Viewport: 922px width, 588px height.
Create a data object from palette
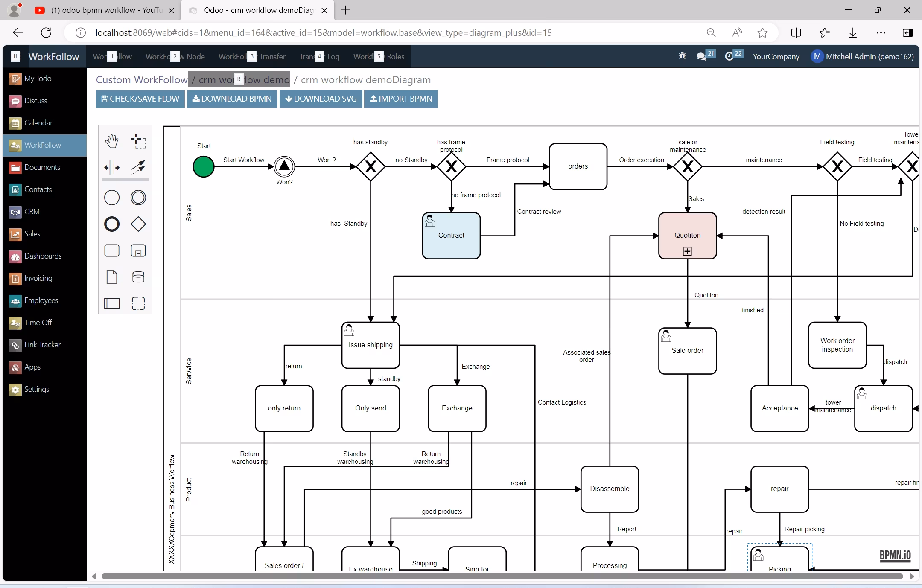tap(112, 277)
